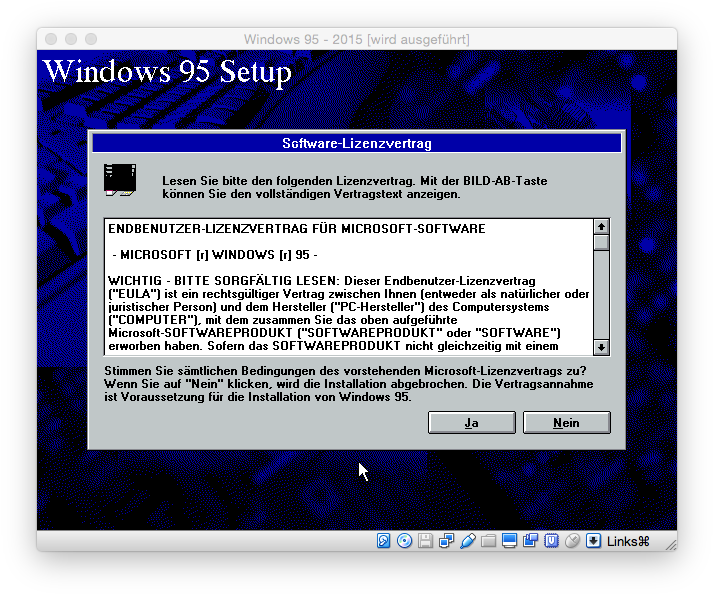Zoom the VirtualBox window with the green button

[x=91, y=39]
